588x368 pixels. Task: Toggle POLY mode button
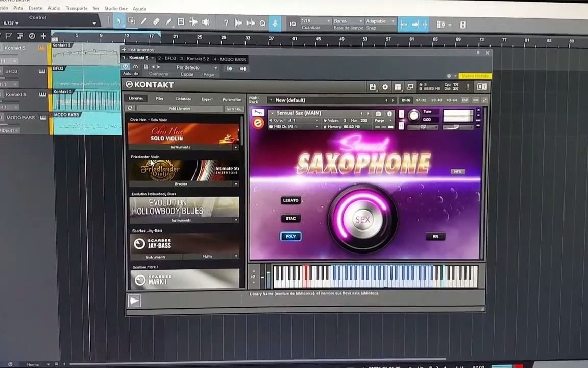[x=290, y=236]
